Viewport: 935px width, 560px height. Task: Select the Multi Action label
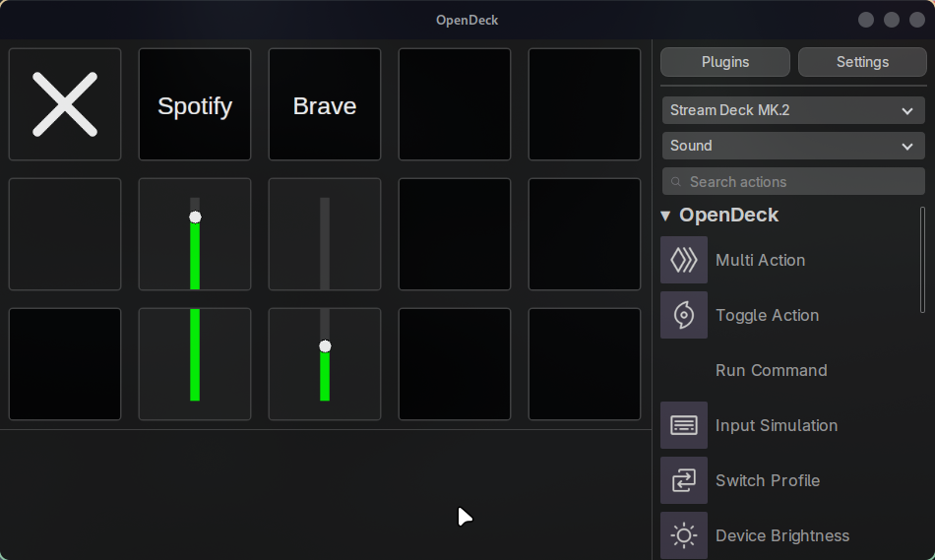(x=760, y=260)
